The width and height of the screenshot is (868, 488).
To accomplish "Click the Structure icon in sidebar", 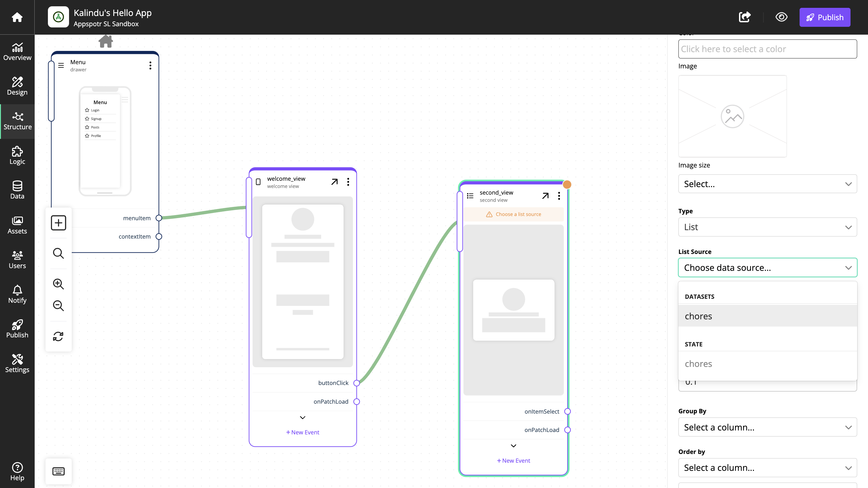I will (17, 121).
